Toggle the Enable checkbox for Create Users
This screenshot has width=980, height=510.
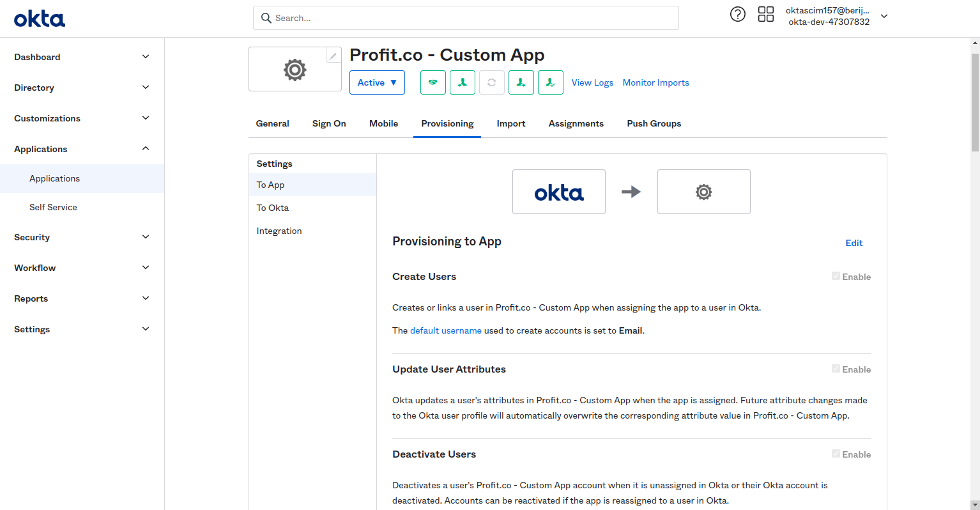(836, 275)
